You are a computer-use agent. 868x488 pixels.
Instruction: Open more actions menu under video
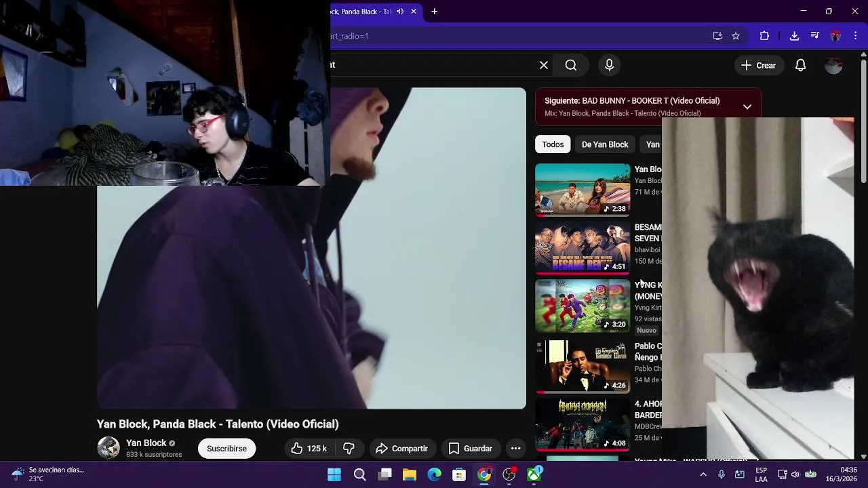[515, 448]
